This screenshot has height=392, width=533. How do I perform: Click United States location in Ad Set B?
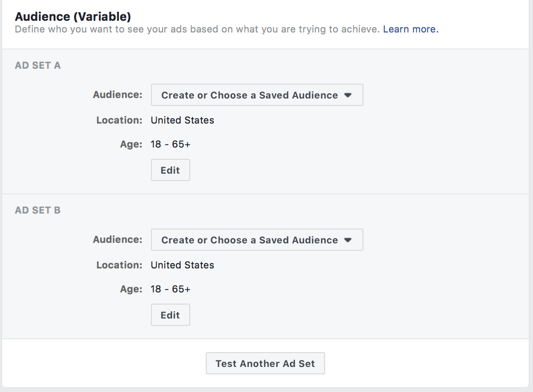coord(182,265)
